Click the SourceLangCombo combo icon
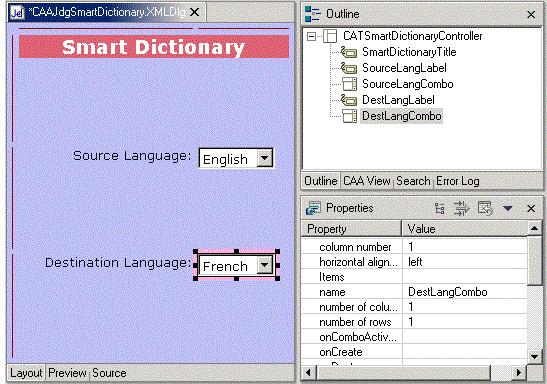547x384 pixels. (349, 84)
